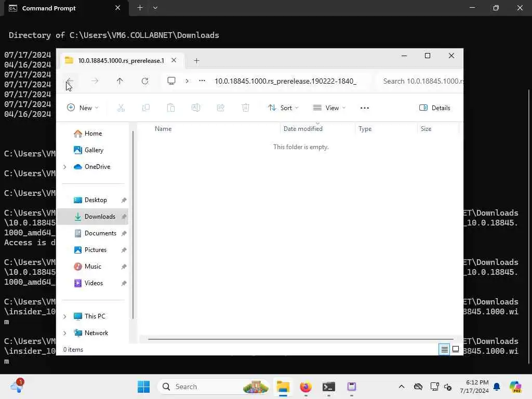Go up one folder level
532x399 pixels.
tap(120, 81)
